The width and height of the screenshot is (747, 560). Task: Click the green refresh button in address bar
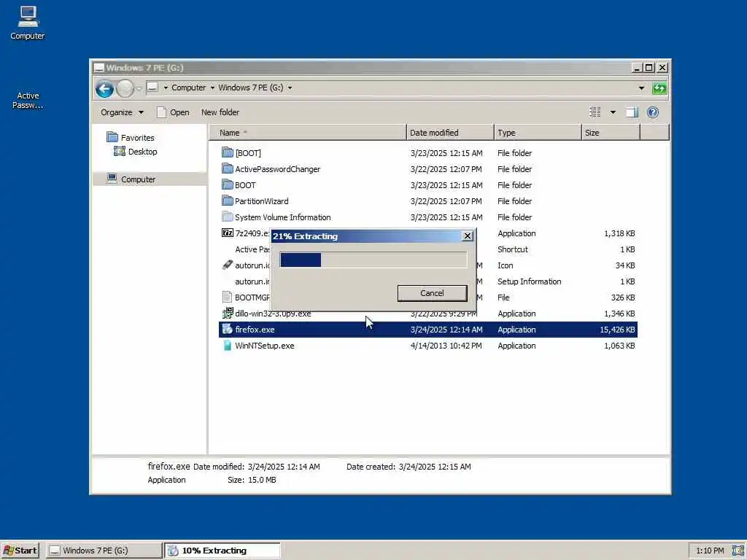click(x=659, y=88)
